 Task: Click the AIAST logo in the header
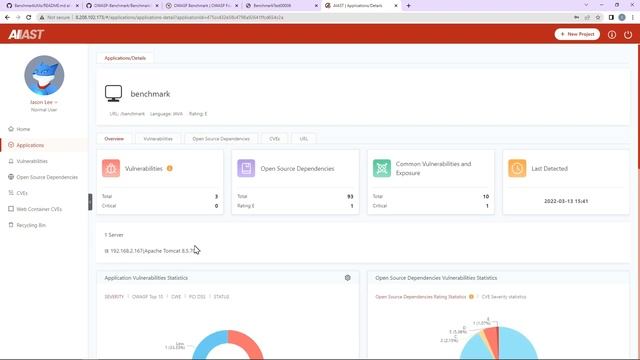click(x=26, y=34)
